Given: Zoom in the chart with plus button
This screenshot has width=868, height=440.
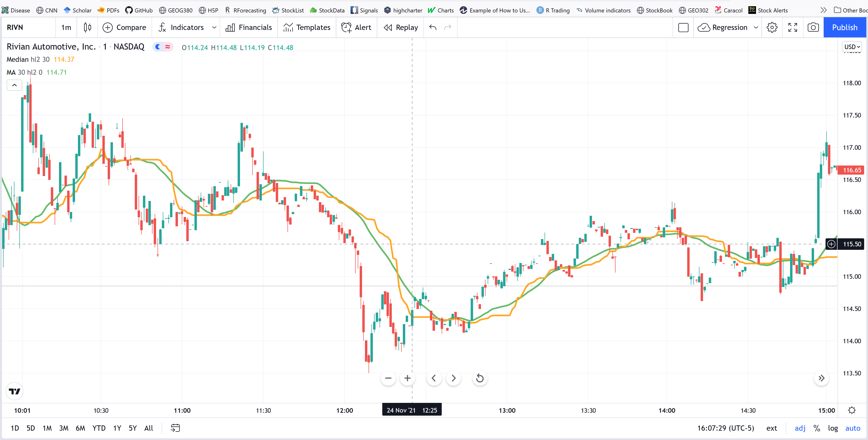Looking at the screenshot, I should [x=407, y=378].
